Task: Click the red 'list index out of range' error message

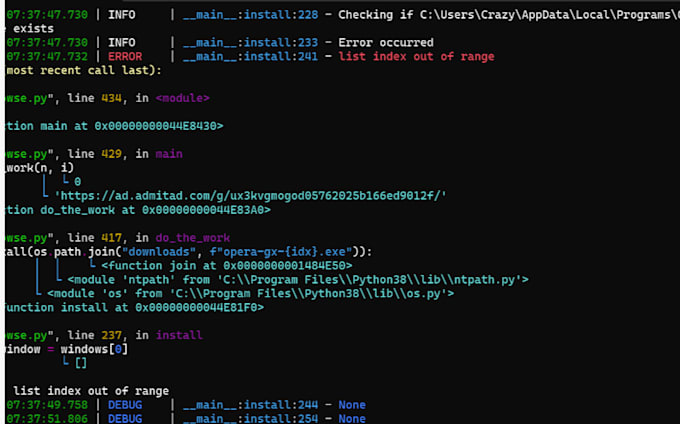Action: pos(416,56)
